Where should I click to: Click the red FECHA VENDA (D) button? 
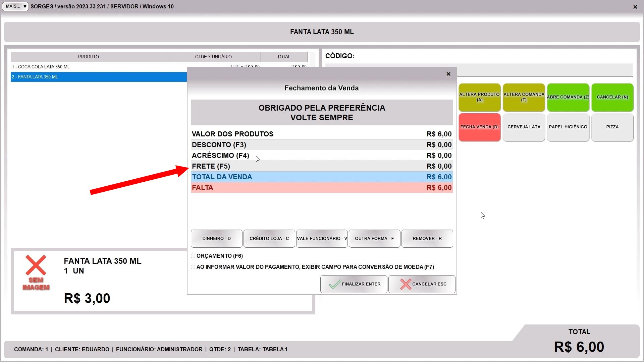[480, 127]
